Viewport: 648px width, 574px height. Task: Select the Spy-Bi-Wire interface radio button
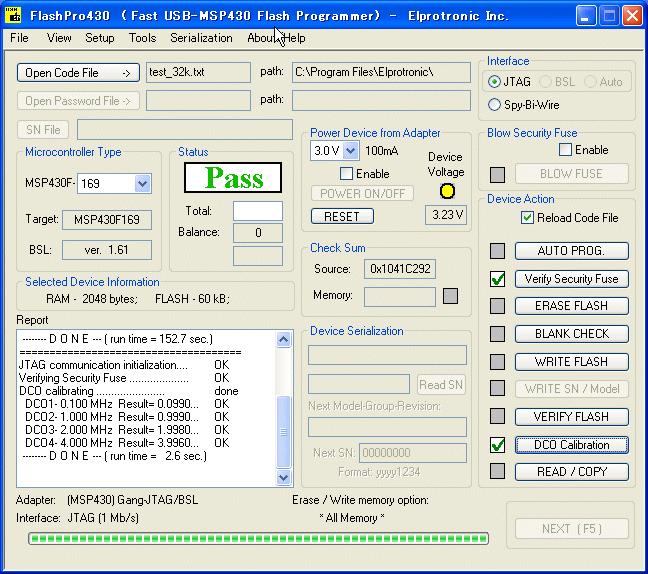coord(495,104)
